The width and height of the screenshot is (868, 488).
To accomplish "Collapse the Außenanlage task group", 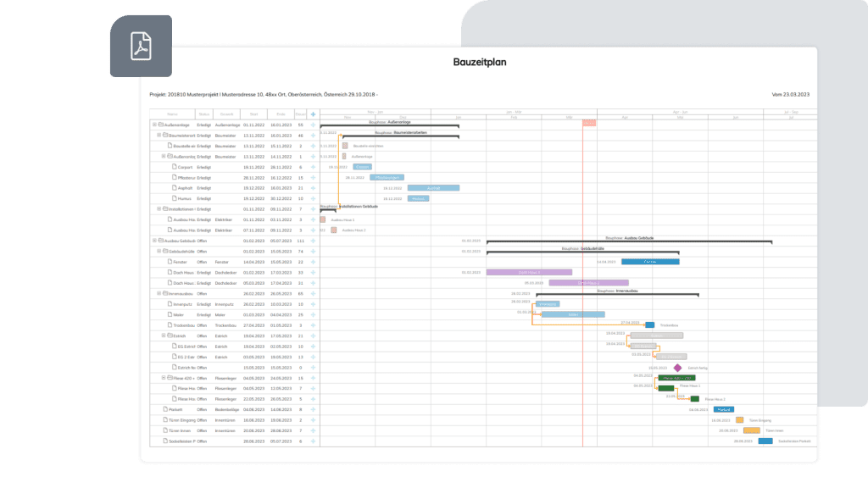I will pos(156,125).
